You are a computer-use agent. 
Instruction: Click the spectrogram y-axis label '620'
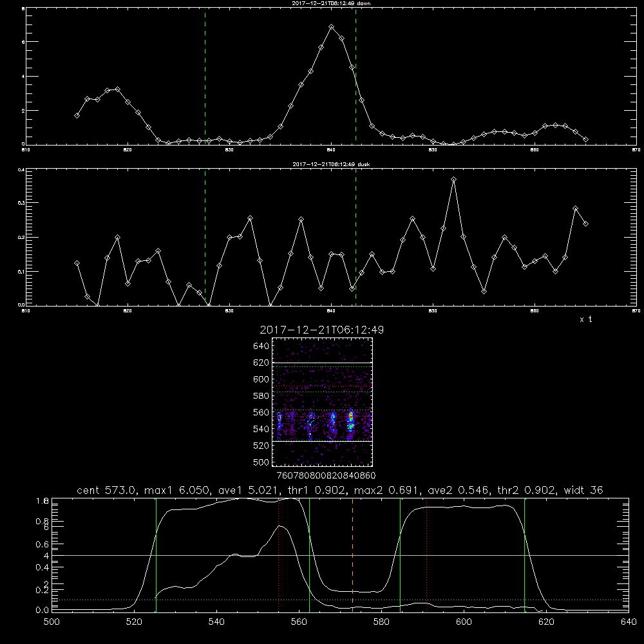coord(261,363)
